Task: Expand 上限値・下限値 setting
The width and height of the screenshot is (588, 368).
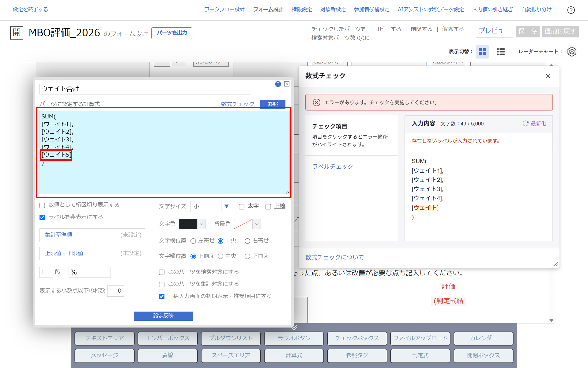Action: coord(92,253)
